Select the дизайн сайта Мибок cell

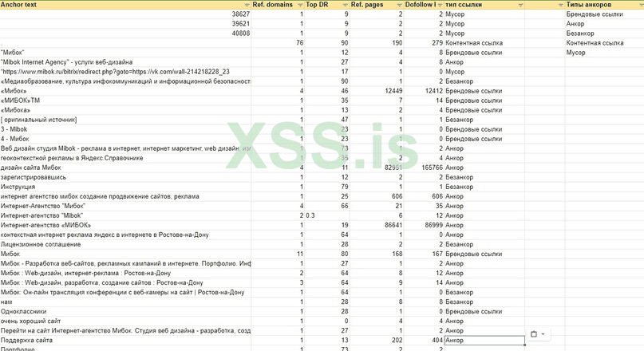(125, 168)
